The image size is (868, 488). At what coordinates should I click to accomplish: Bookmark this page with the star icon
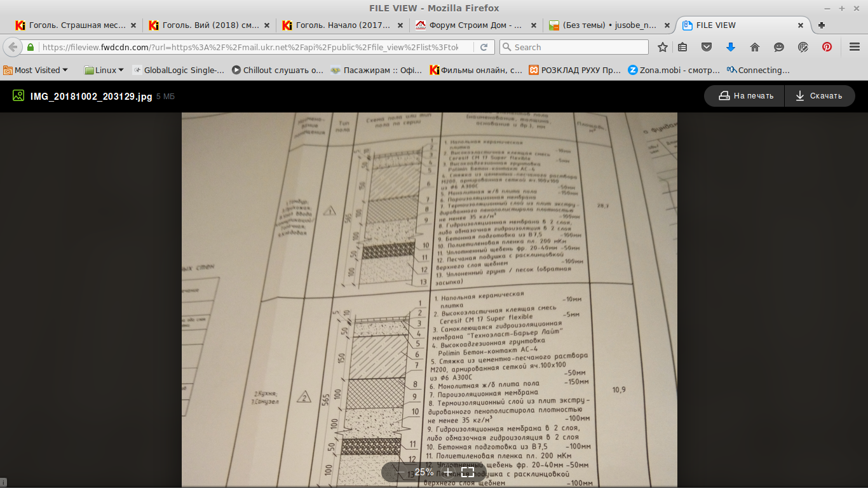663,47
